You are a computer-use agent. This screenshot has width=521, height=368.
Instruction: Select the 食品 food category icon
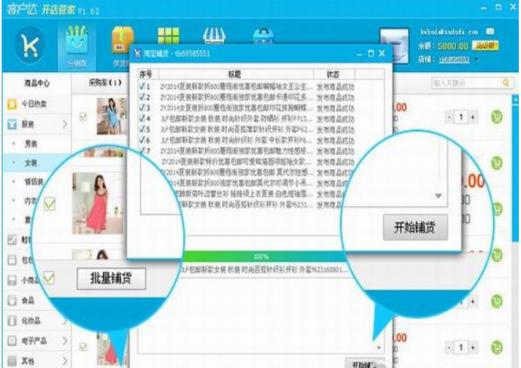click(12, 300)
